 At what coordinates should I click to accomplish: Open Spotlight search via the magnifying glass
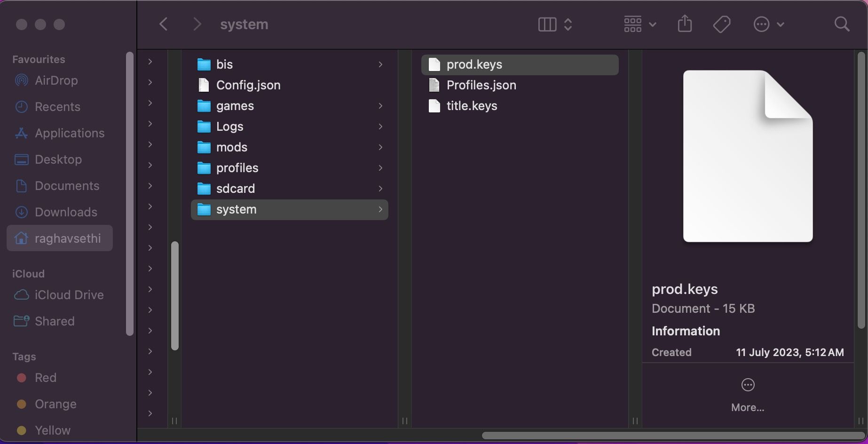[841, 24]
